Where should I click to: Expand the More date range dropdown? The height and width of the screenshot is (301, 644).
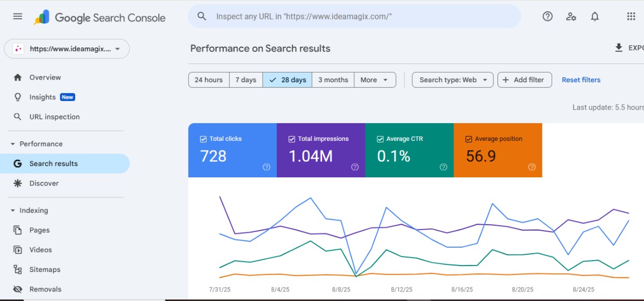[x=375, y=80]
